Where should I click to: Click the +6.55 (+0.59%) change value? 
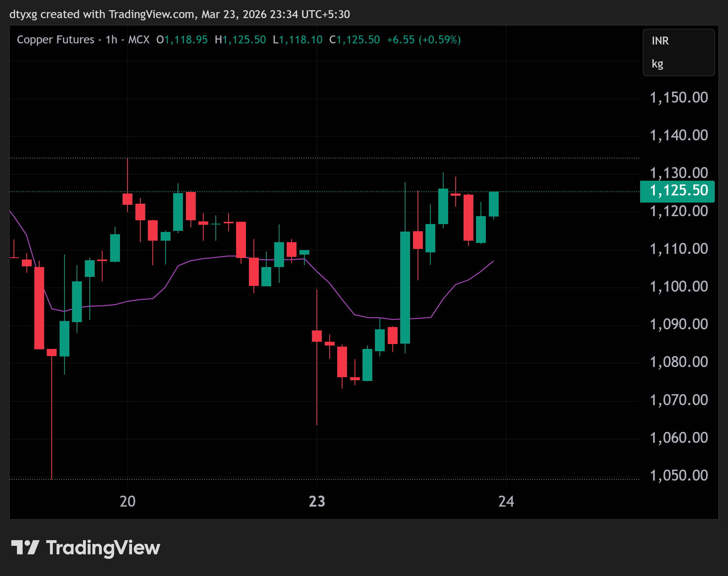coord(424,40)
